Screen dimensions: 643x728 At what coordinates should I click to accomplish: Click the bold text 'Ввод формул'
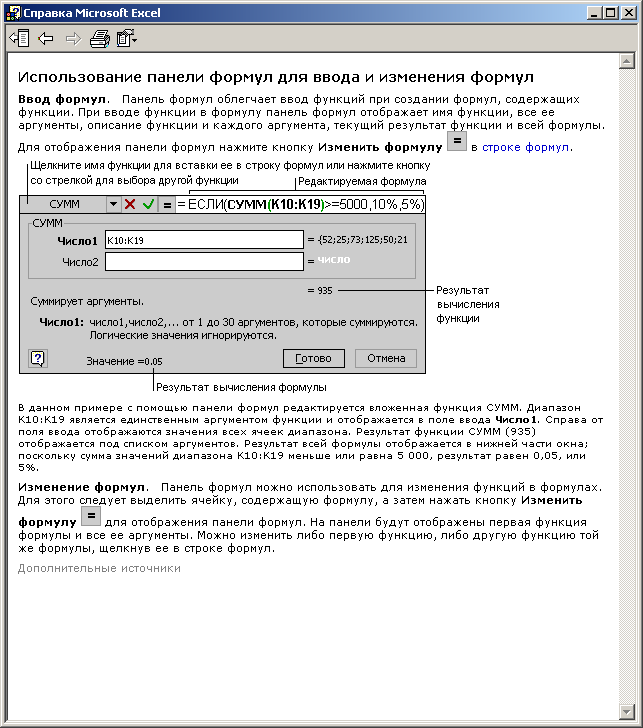pos(62,99)
